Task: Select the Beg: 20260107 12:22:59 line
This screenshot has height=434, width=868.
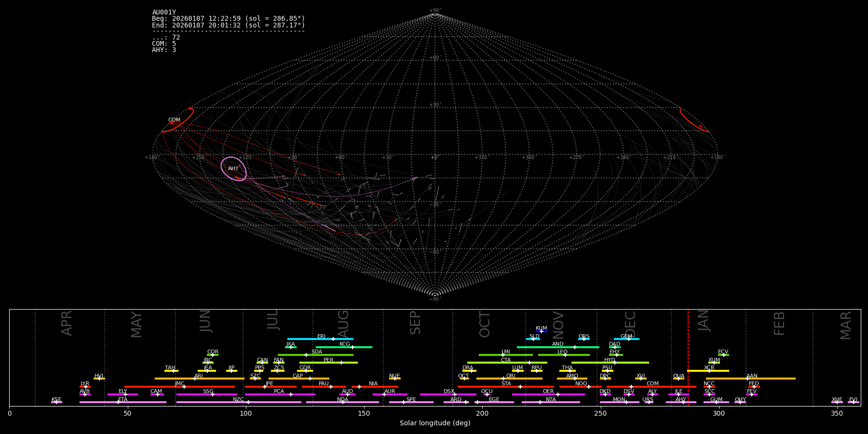Action: pyautogui.click(x=229, y=19)
